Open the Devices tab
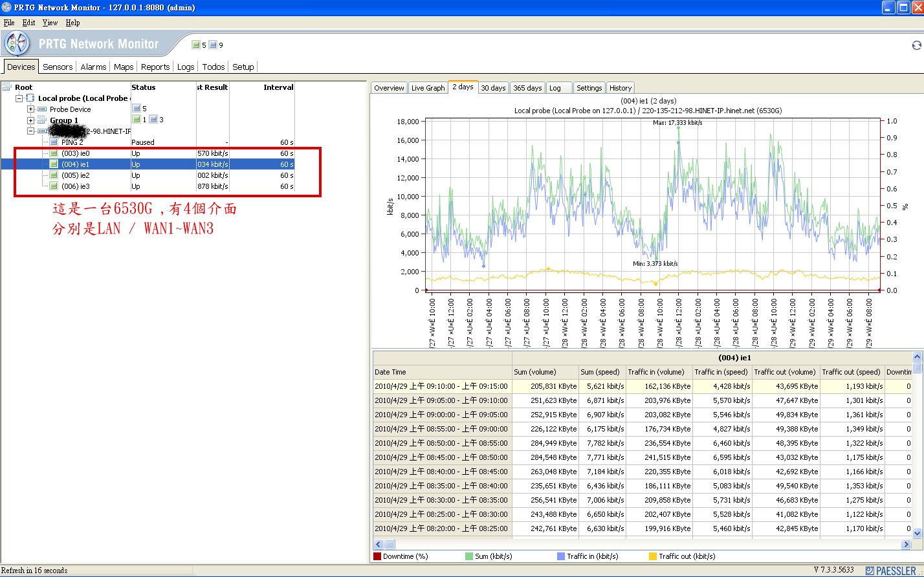924x577 pixels. 21,67
